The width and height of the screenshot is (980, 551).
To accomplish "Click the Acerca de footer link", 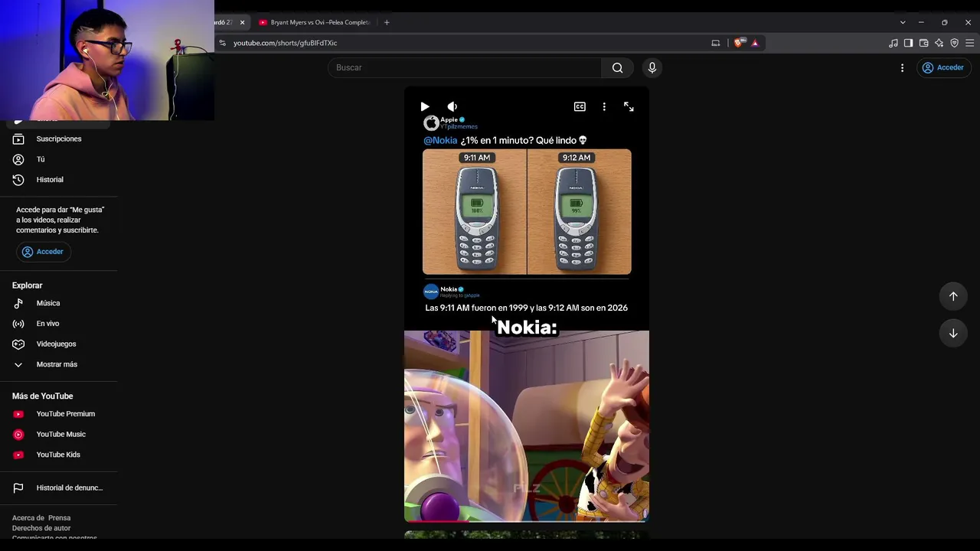I will point(28,518).
